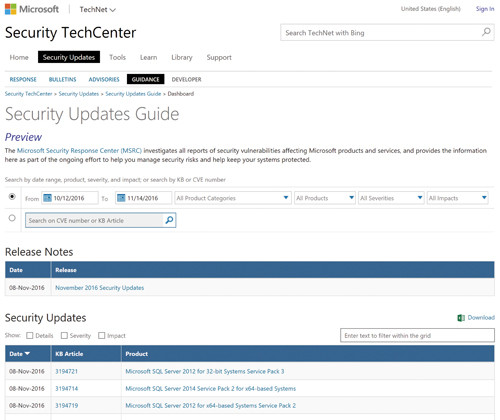Open SQL Server 2012 32-bit Service Pack 3 link

point(205,371)
